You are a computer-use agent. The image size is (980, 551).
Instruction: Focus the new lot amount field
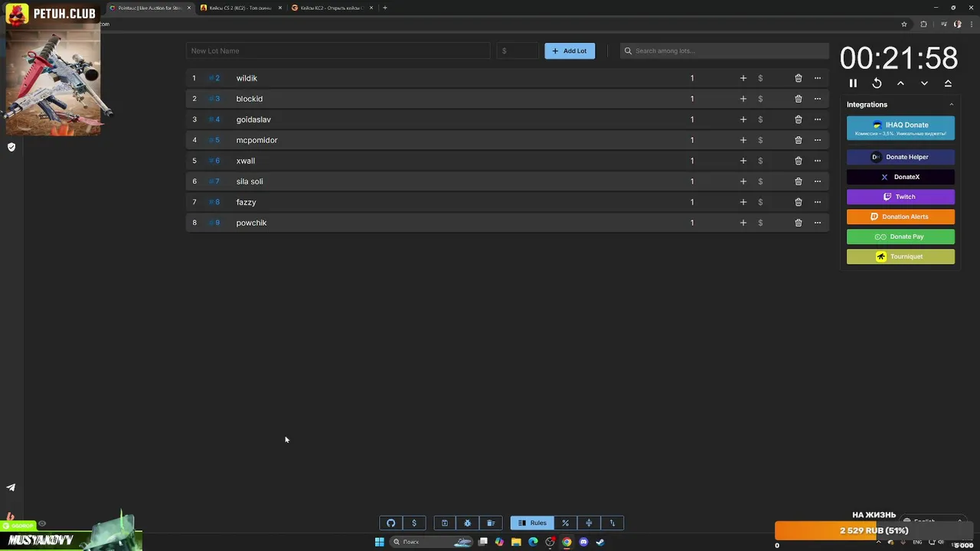[x=518, y=51]
